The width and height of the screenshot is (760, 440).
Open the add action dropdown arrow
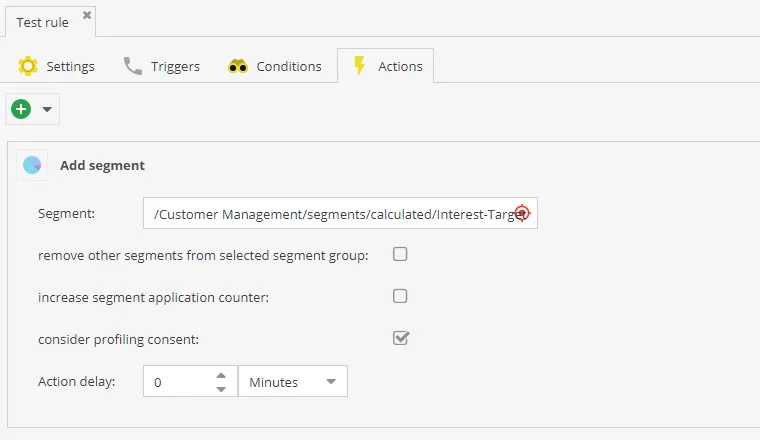46,109
